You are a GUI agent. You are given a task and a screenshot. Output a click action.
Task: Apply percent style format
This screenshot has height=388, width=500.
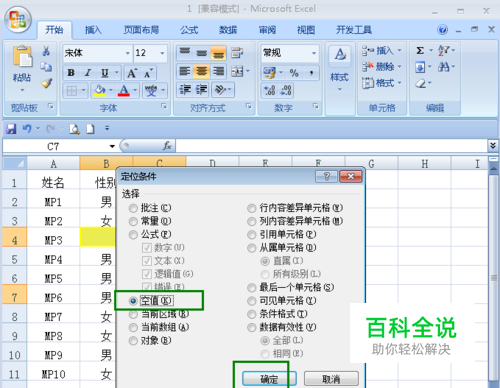pyautogui.click(x=294, y=73)
